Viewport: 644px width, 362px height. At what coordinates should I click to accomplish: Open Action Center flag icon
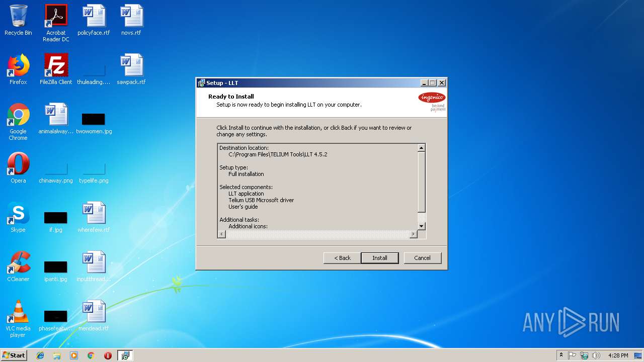(572, 355)
